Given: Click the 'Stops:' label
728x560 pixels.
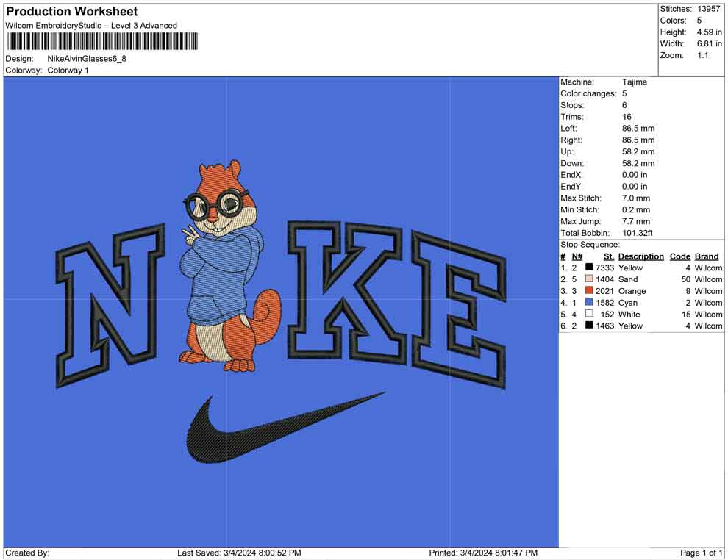Looking at the screenshot, I should [x=572, y=105].
